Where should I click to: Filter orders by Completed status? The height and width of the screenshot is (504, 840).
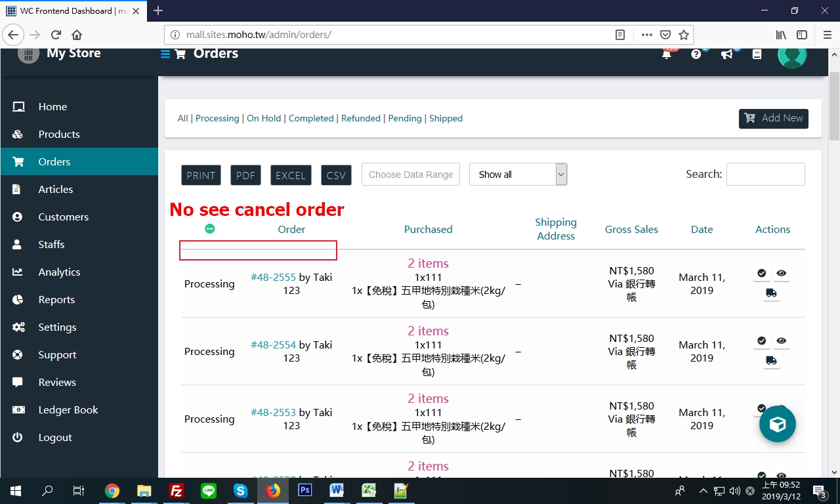pos(311,119)
